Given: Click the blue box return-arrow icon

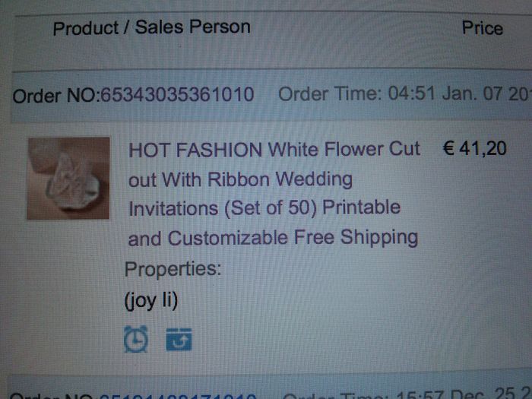Looking at the screenshot, I should pyautogui.click(x=179, y=339).
